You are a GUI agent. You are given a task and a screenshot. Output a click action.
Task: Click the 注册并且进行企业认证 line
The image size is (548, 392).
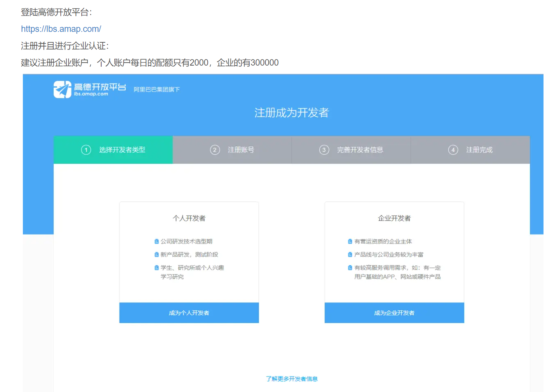coord(65,46)
